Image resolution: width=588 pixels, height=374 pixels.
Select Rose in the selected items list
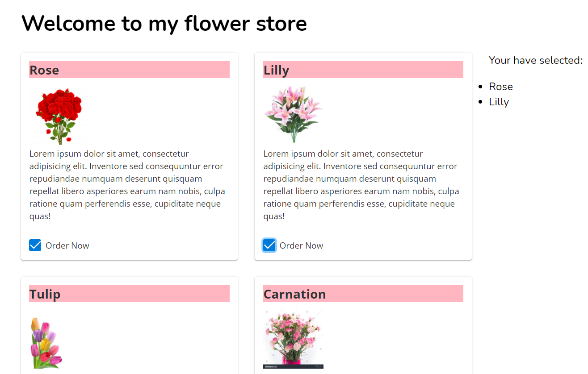[501, 87]
